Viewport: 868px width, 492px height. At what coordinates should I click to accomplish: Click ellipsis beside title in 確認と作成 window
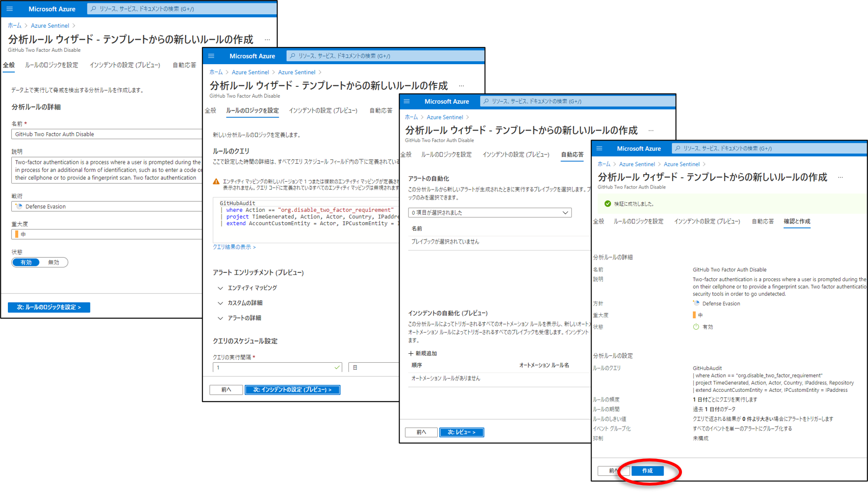click(840, 177)
